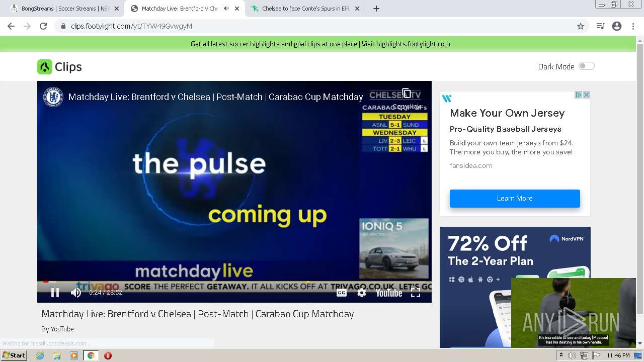Switch to the Chelsea to face Conte's Spurs tab
Screen dimensions: 644x362
coord(306,9)
